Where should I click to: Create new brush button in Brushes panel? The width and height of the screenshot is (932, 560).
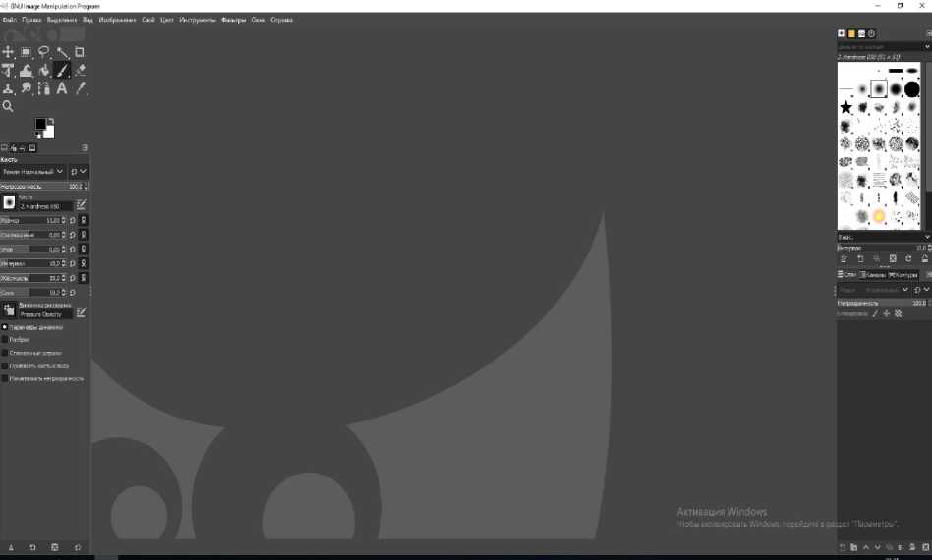tap(860, 259)
